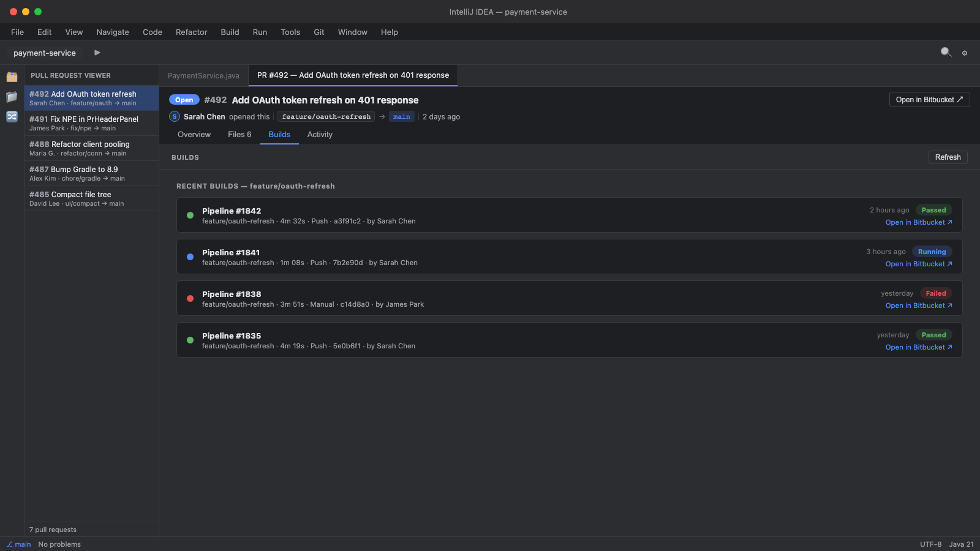Open the Help menu
This screenshot has height=551, width=980.
[390, 32]
